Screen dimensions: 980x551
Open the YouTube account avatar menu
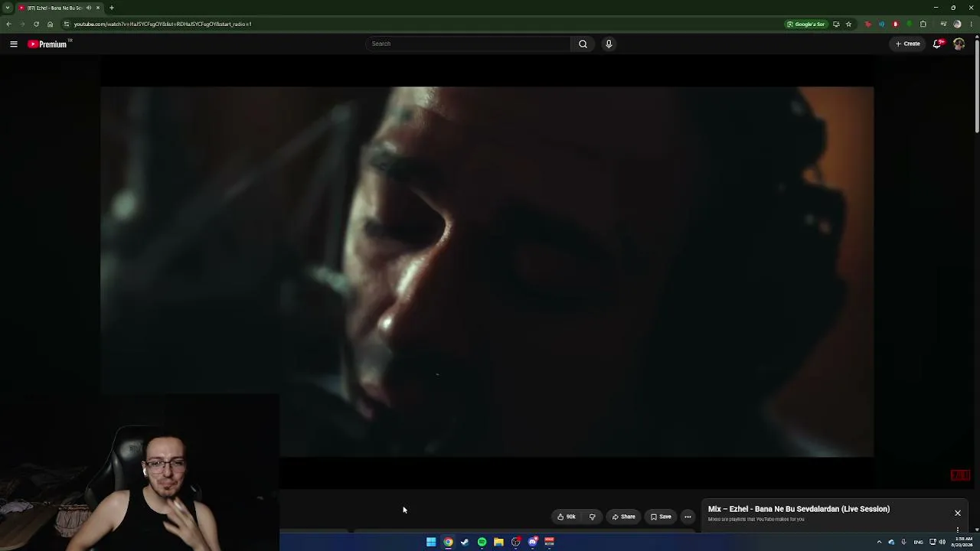tap(959, 44)
